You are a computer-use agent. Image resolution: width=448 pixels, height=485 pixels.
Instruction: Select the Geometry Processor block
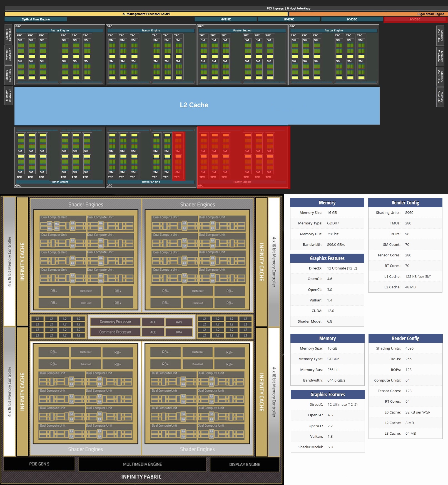[115, 322]
